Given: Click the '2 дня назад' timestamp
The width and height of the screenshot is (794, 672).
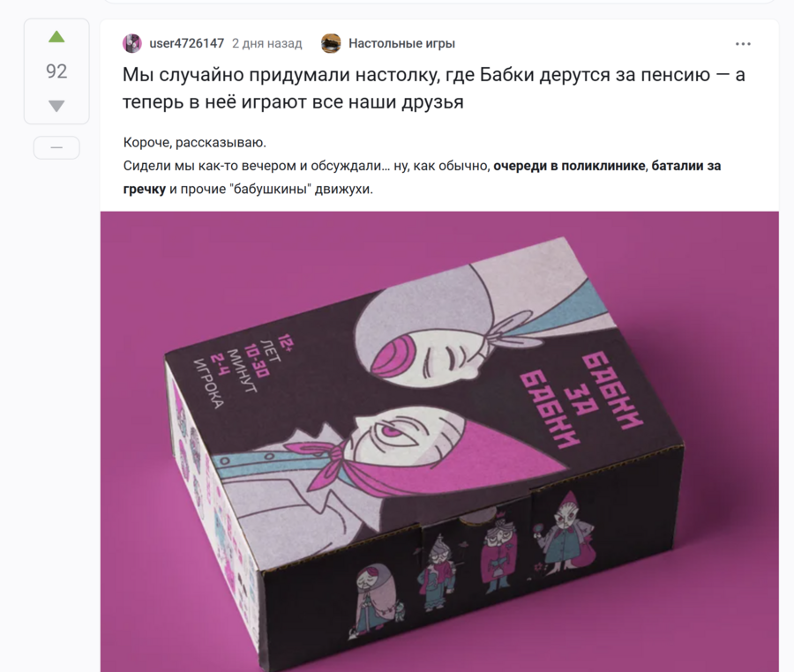Looking at the screenshot, I should (266, 43).
